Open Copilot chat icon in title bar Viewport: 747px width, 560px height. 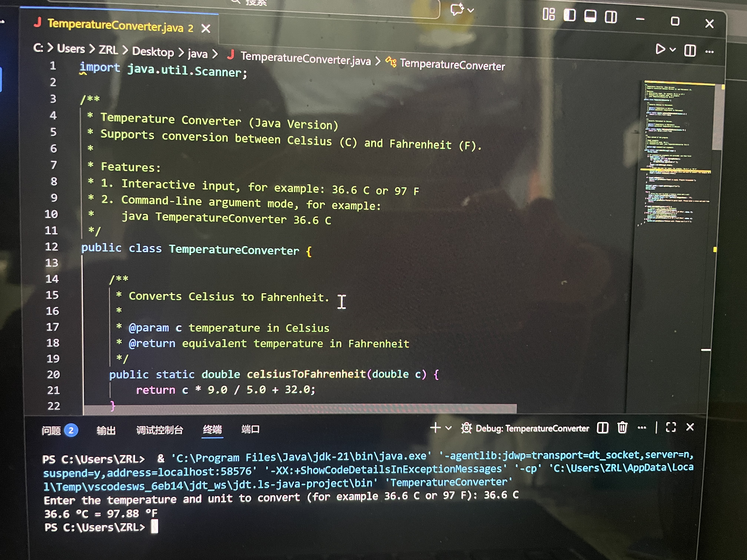point(457,9)
